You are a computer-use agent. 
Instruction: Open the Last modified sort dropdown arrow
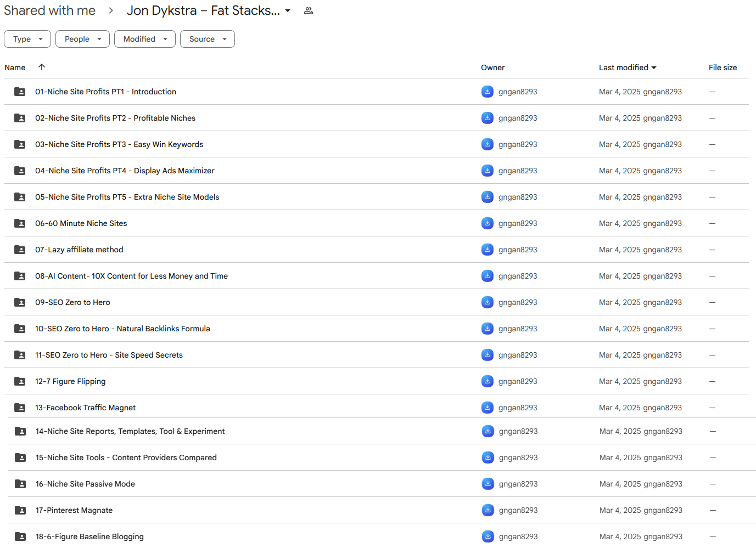(x=654, y=67)
